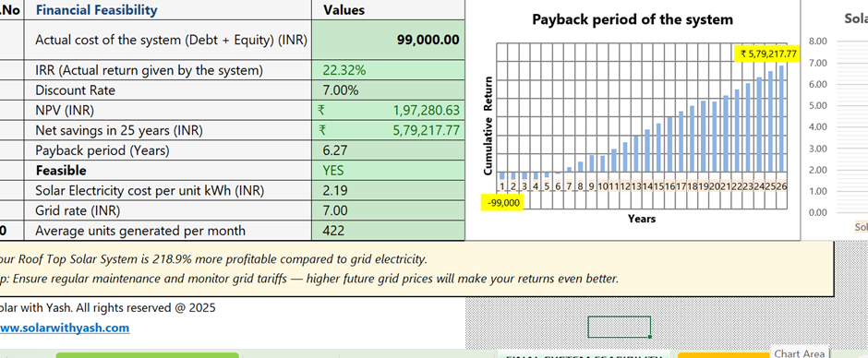Select the Actual cost of the system label cell
868x358 pixels.
click(x=168, y=41)
